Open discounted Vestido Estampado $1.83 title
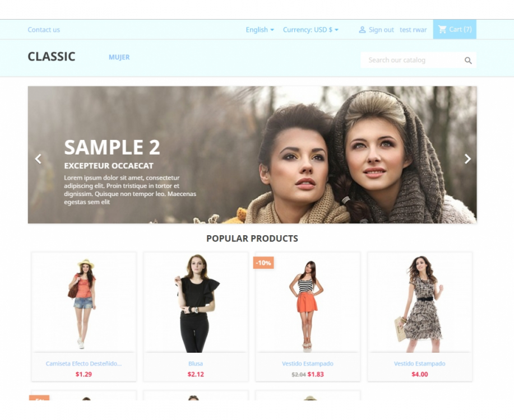The image size is (514, 420). point(308,363)
